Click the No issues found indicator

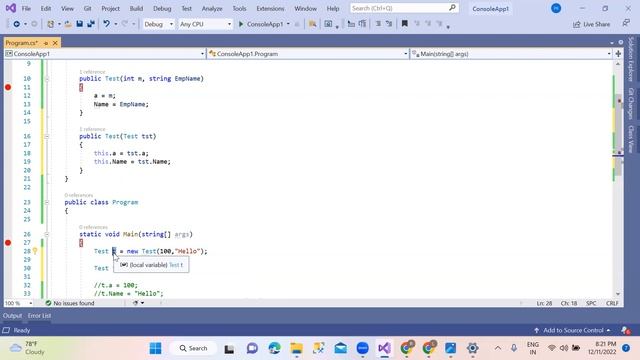point(70,303)
